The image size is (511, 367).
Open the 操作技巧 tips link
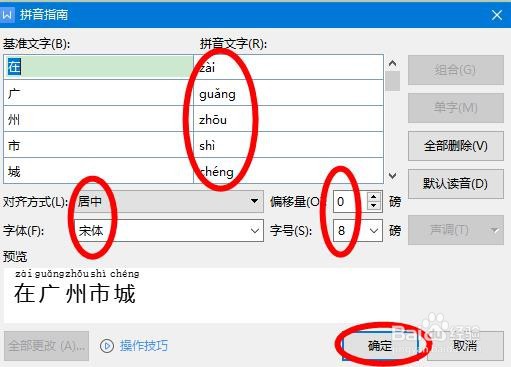pyautogui.click(x=144, y=346)
